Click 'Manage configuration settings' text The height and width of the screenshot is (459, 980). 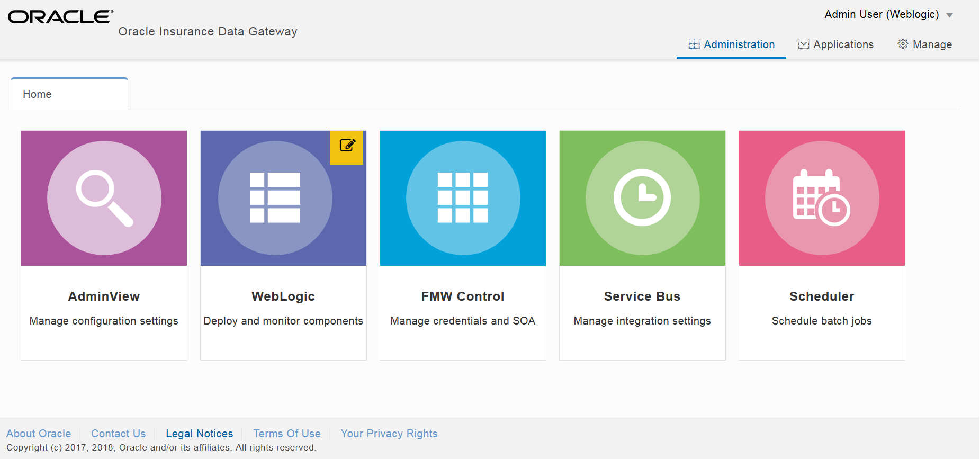[x=104, y=321]
